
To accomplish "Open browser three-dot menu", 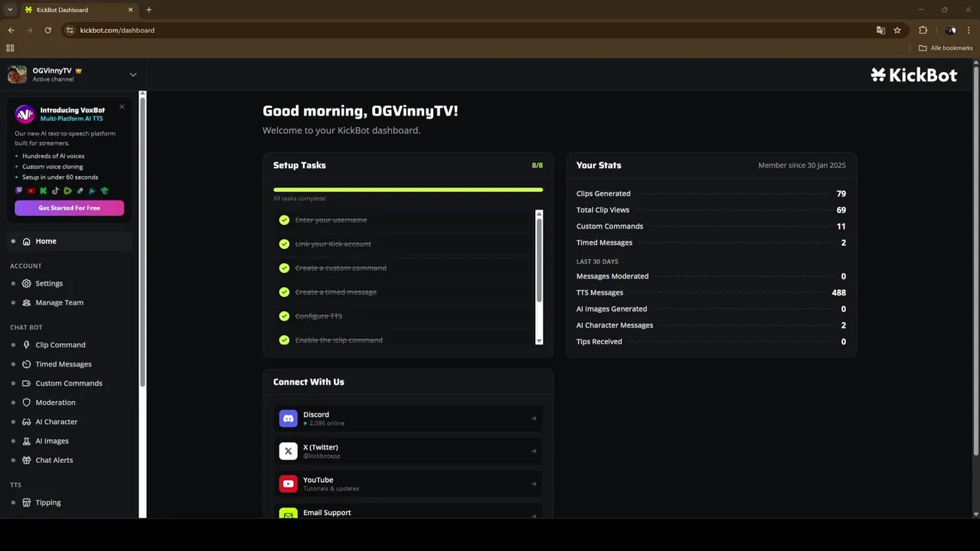I will 969,30.
